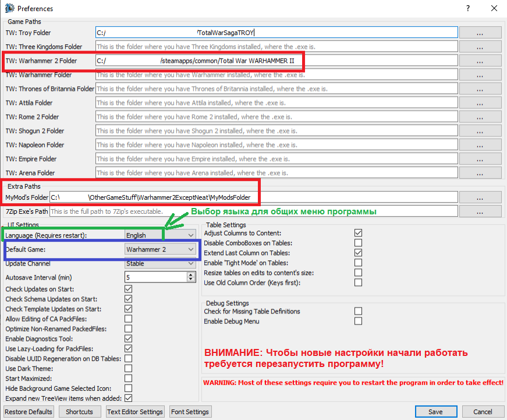The width and height of the screenshot is (507, 420).
Task: Browse for the TW: Troy folder
Action: point(480,33)
